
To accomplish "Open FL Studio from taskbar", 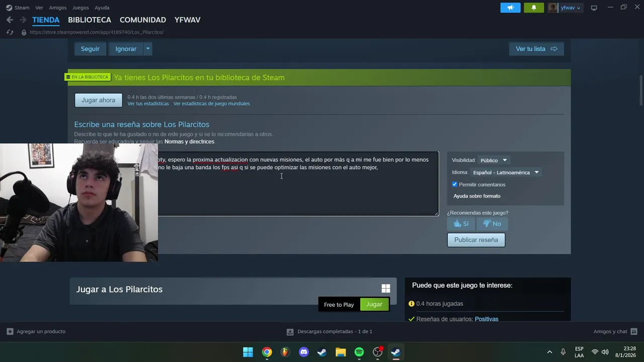I will pos(285,352).
